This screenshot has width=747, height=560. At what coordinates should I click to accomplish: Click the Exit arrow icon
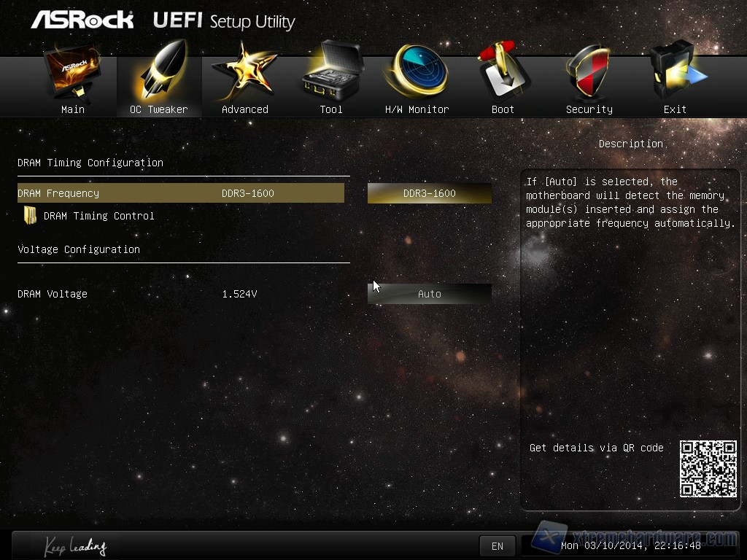[676, 71]
